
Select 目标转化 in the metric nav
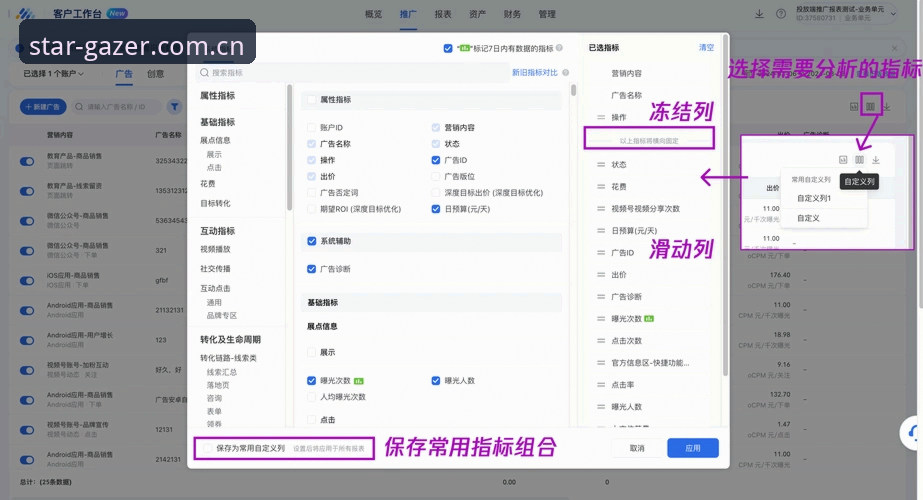point(215,203)
